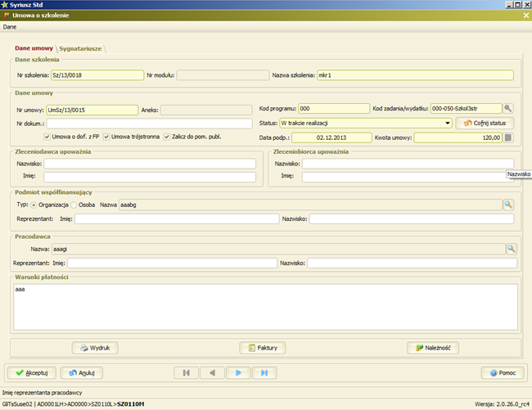Go to the next record
The width and height of the screenshot is (532, 410).
point(238,372)
